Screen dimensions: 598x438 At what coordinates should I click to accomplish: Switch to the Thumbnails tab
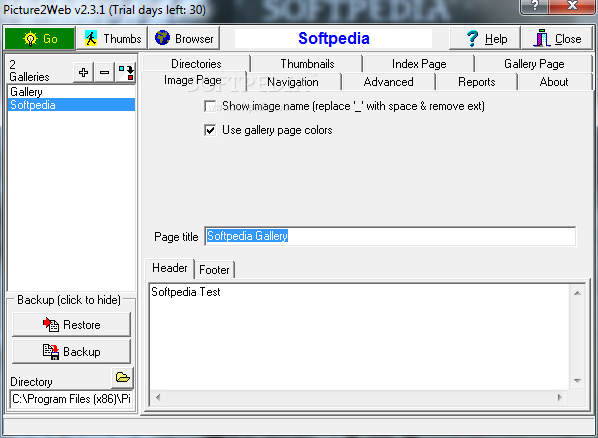tap(307, 64)
